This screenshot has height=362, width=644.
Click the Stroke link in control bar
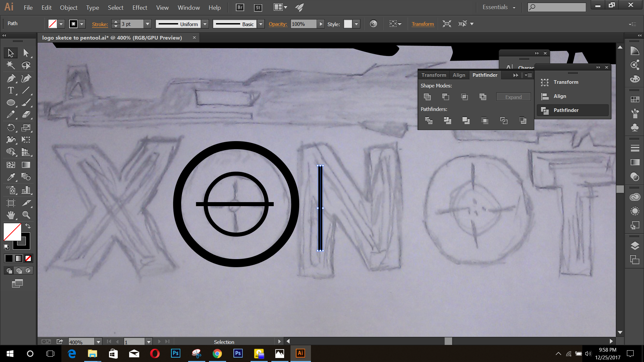click(x=100, y=24)
